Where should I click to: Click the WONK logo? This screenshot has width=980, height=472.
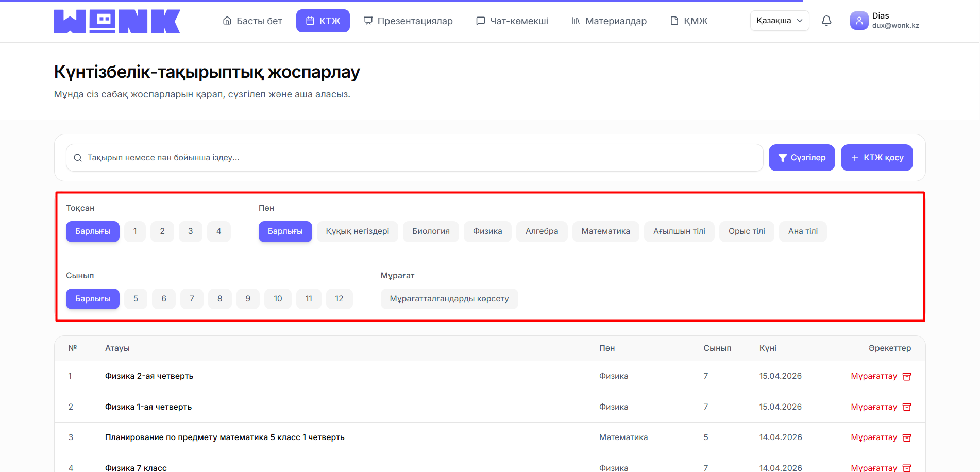(x=117, y=21)
